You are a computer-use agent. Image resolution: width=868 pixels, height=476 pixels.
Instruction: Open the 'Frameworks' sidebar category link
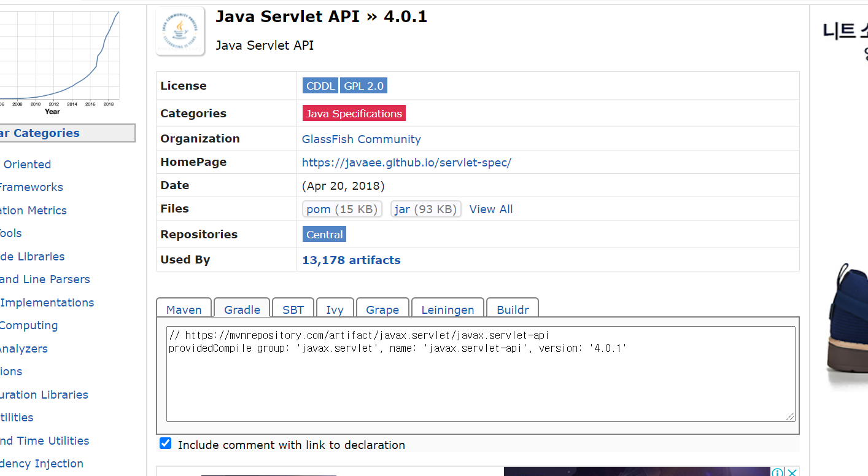point(31,187)
